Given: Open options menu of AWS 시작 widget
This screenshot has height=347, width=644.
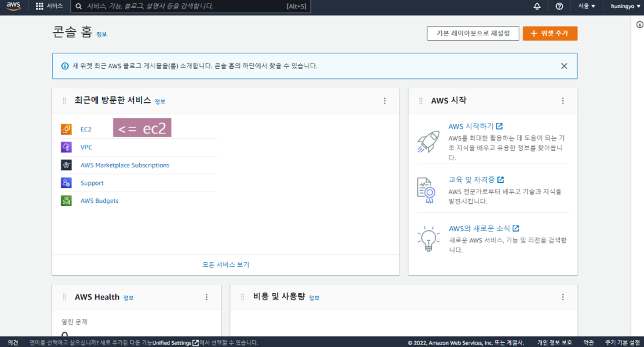Looking at the screenshot, I should 563,101.
